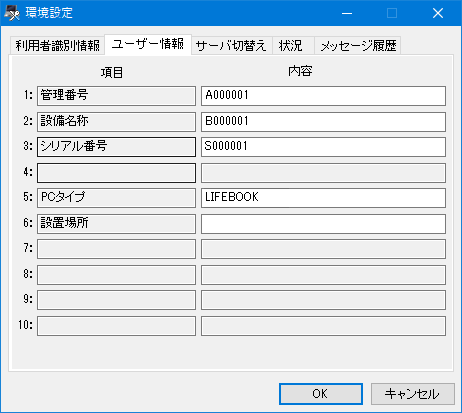Viewport: 462px width, 413px height.
Task: Open the サーバ切替え tab
Action: 231,45
